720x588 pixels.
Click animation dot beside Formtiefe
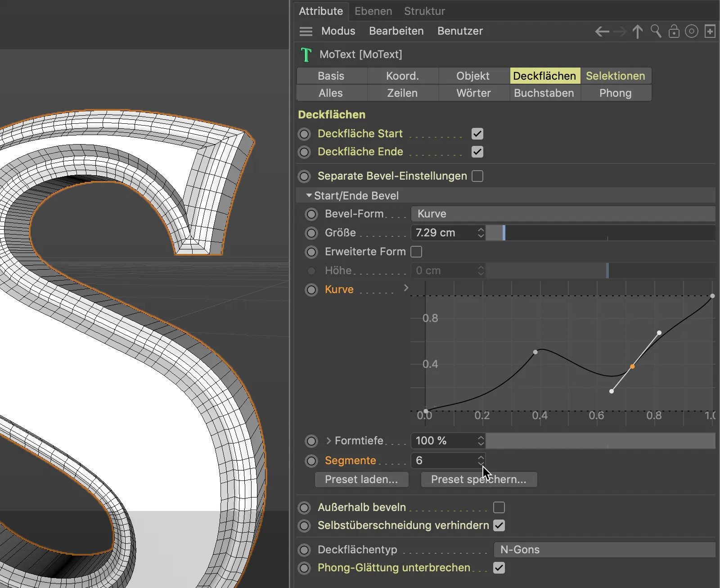(x=311, y=441)
